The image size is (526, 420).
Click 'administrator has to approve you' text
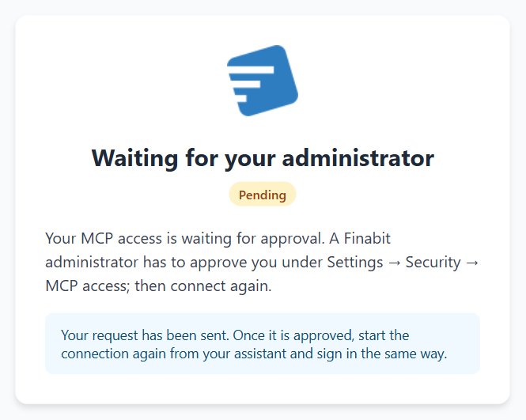(x=161, y=263)
